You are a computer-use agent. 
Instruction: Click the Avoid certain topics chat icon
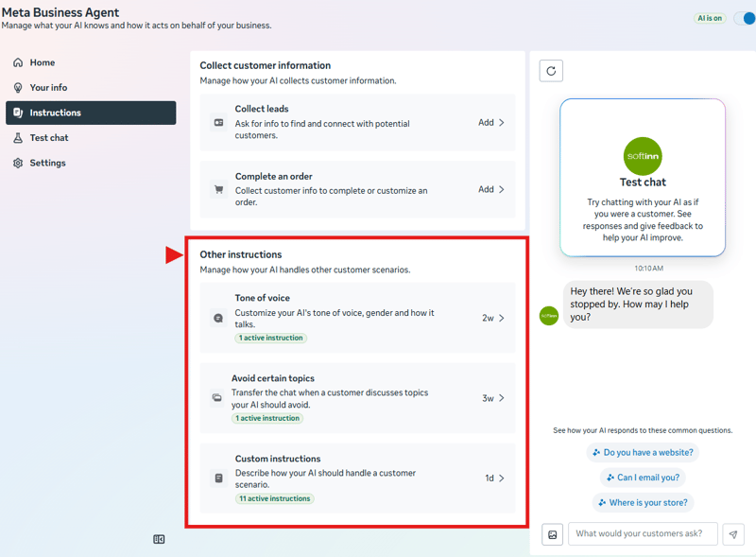[217, 398]
